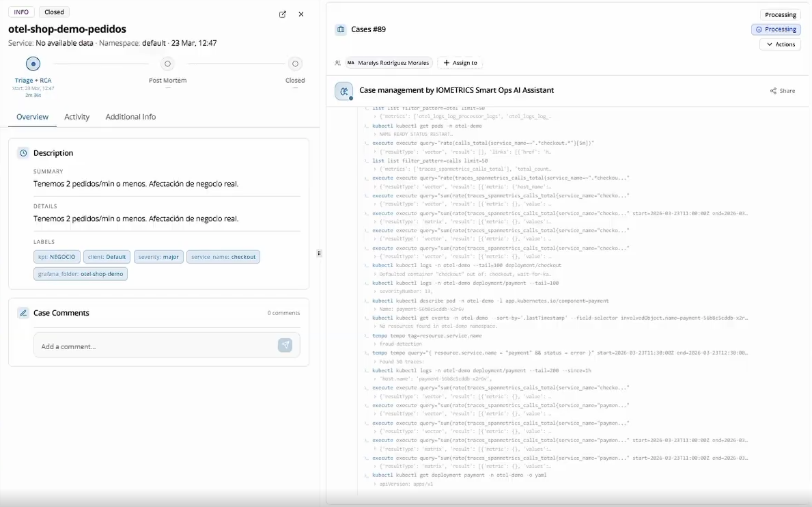
Task: Click the assignees people icon
Action: tap(337, 63)
